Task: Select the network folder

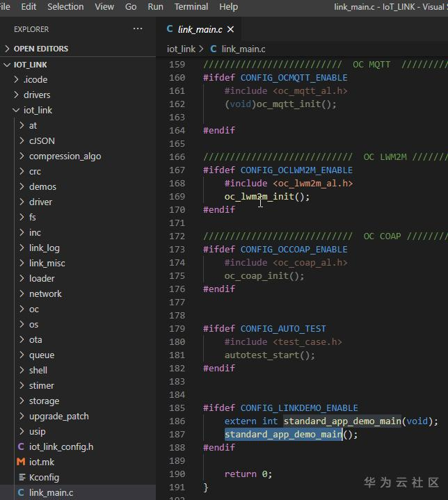Action: [x=78, y=293]
